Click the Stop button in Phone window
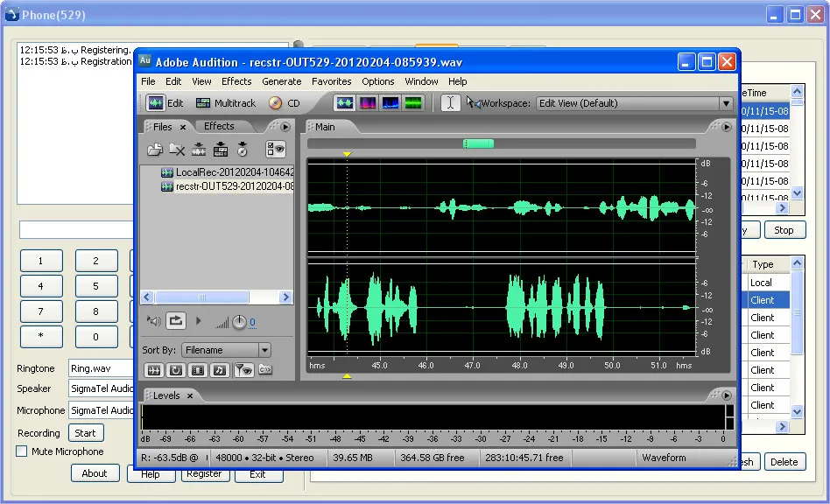The width and height of the screenshot is (830, 504). (784, 230)
